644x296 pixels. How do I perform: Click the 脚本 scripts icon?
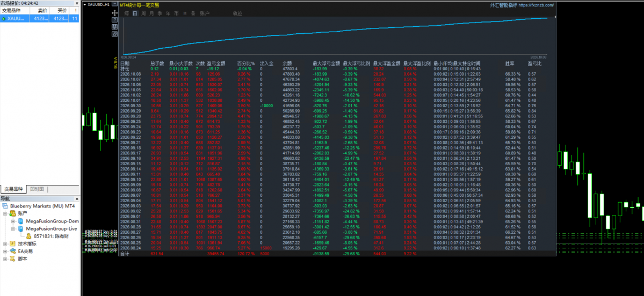(13, 258)
